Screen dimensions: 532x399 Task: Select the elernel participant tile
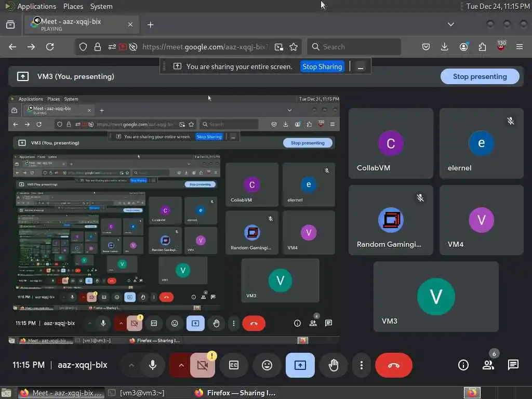point(482,143)
